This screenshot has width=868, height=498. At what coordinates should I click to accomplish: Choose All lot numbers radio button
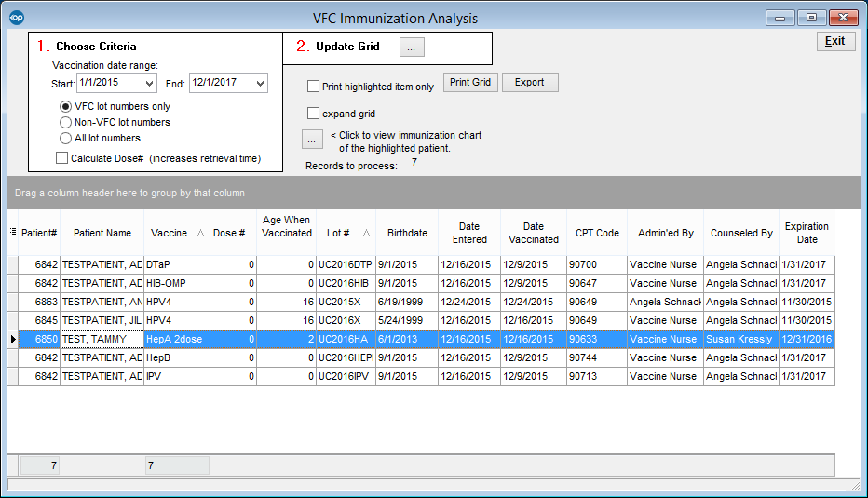66,138
